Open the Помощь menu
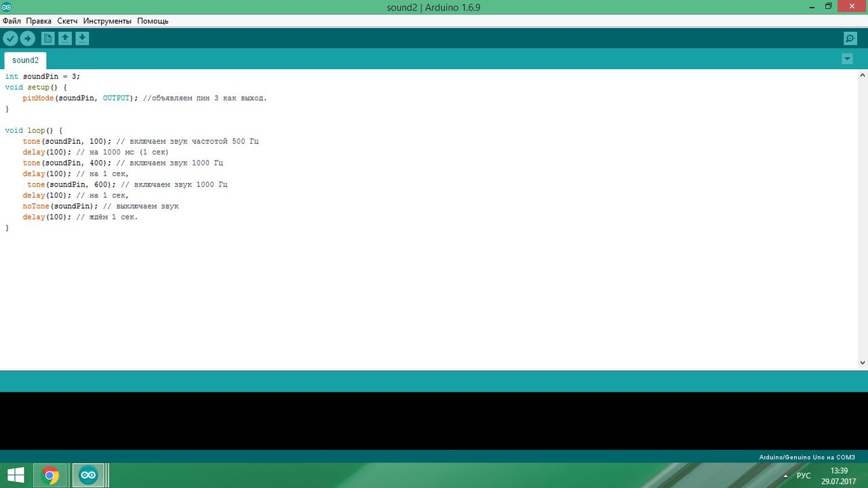 153,21
